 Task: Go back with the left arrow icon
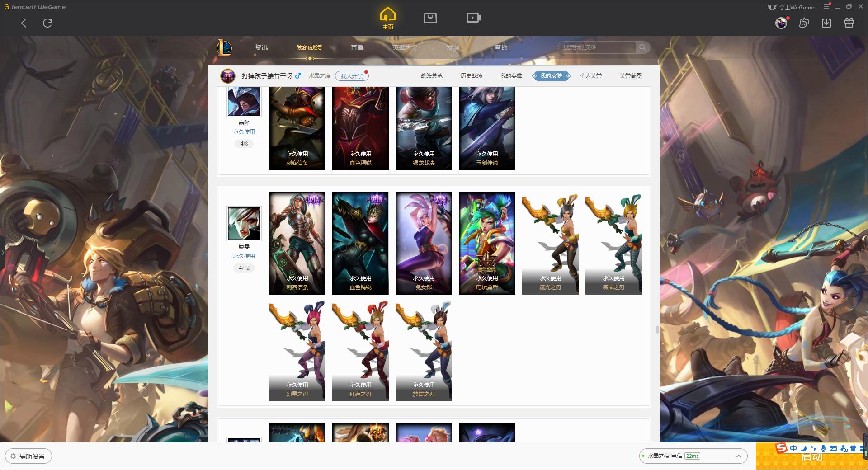[x=24, y=23]
